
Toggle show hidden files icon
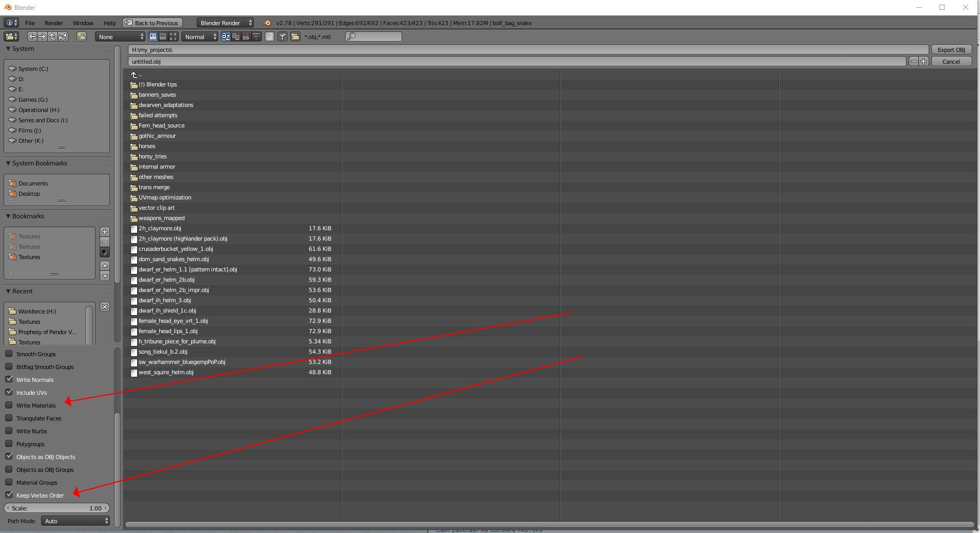tap(270, 36)
